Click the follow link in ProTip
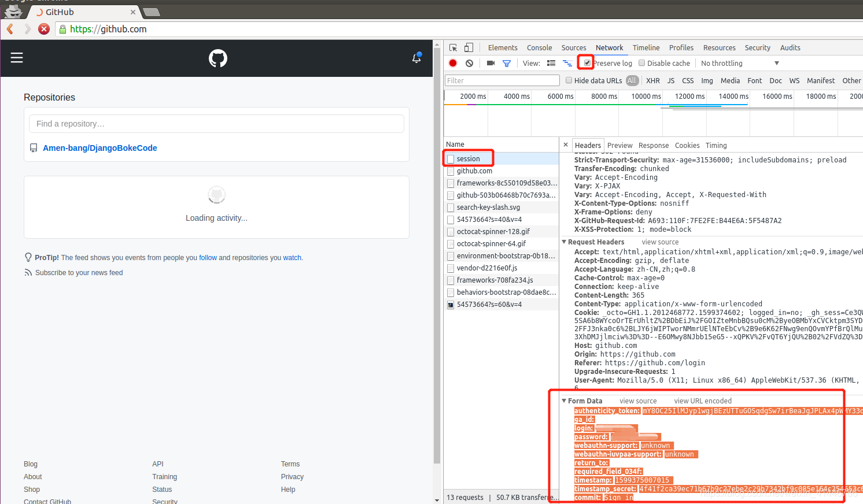Viewport: 863px width, 504px height. tap(208, 258)
